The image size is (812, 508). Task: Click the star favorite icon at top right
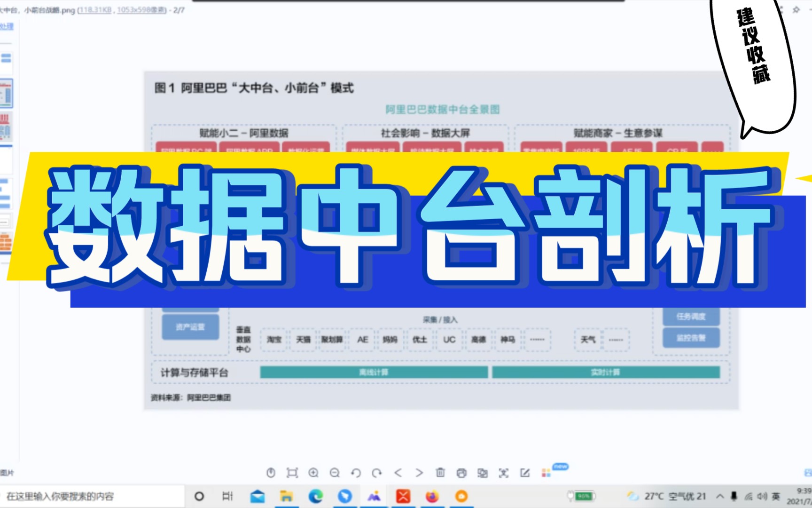[796, 9]
